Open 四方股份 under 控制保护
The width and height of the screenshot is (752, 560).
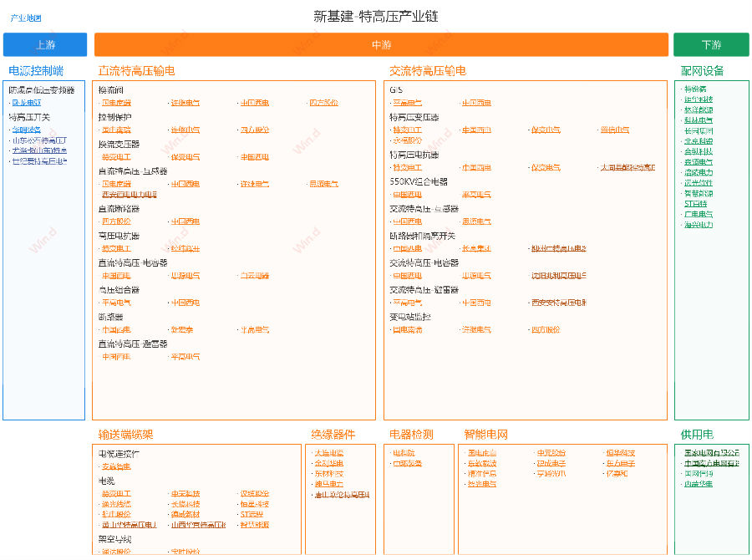pos(254,130)
